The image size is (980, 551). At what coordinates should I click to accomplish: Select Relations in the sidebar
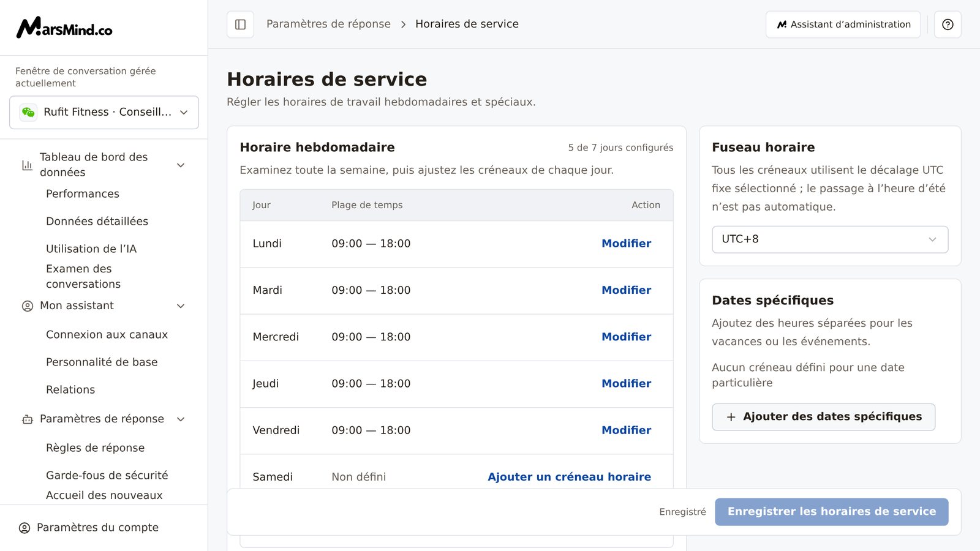70,389
